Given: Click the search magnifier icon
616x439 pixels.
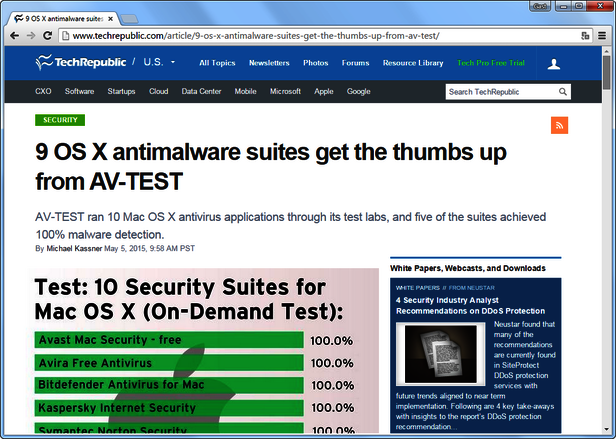Looking at the screenshot, I should pyautogui.click(x=564, y=92).
